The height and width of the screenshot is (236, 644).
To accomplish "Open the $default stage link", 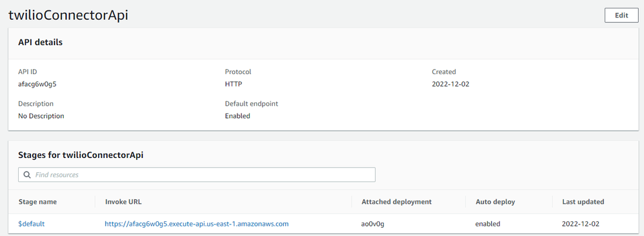I will tap(32, 224).
